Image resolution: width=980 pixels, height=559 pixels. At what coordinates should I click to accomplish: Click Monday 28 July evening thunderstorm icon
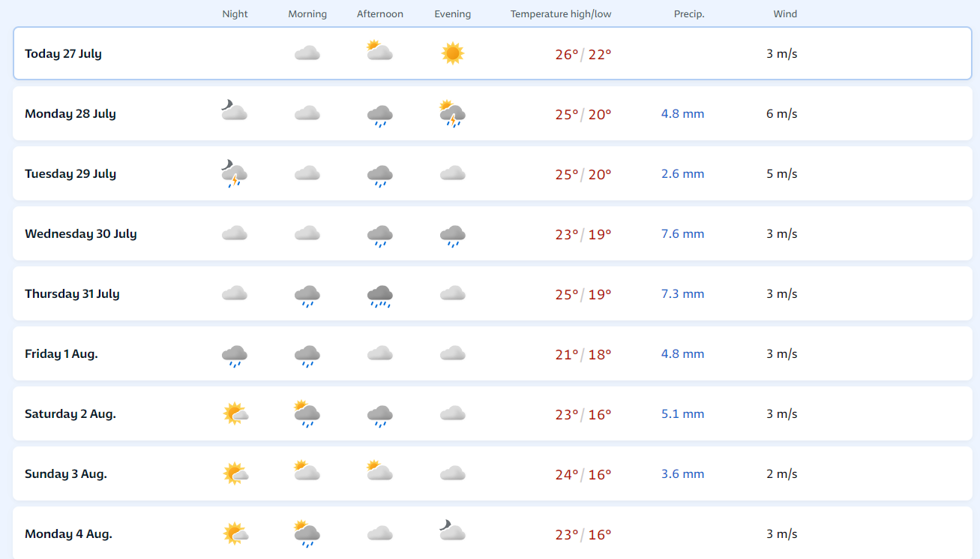click(452, 114)
